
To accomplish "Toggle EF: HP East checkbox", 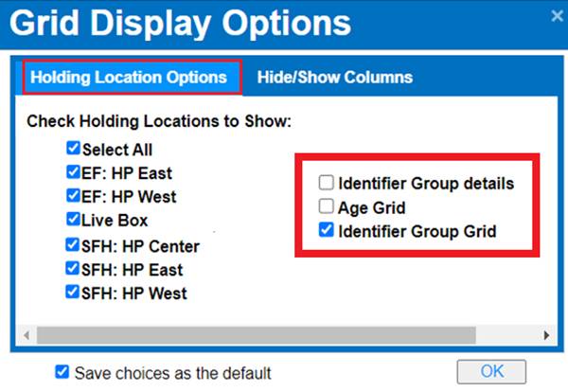I will (x=73, y=172).
